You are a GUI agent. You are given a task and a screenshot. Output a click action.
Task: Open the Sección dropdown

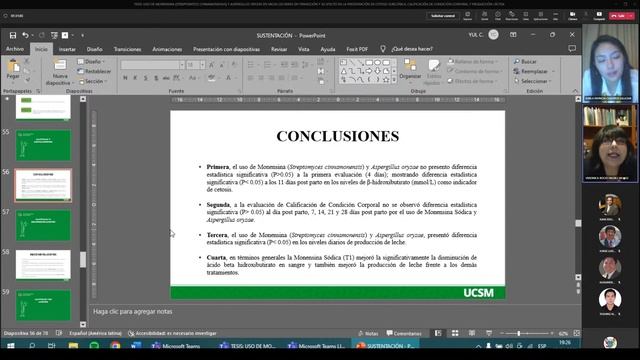[93, 81]
